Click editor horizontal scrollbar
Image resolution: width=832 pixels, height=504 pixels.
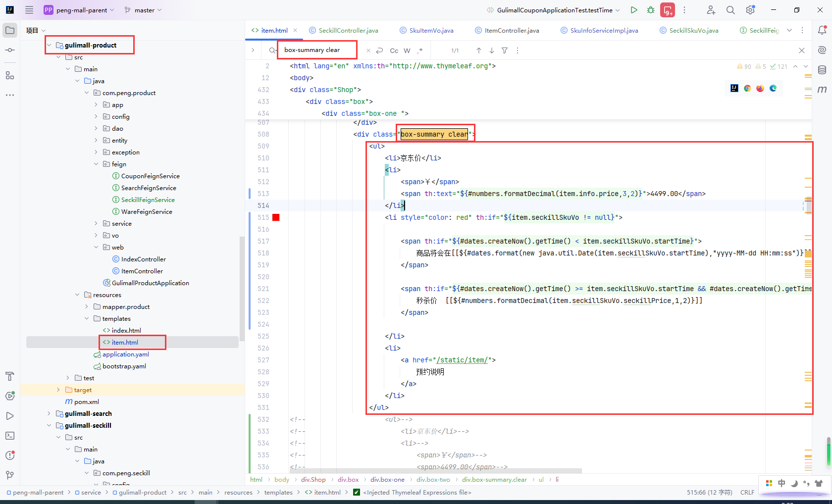(436, 470)
